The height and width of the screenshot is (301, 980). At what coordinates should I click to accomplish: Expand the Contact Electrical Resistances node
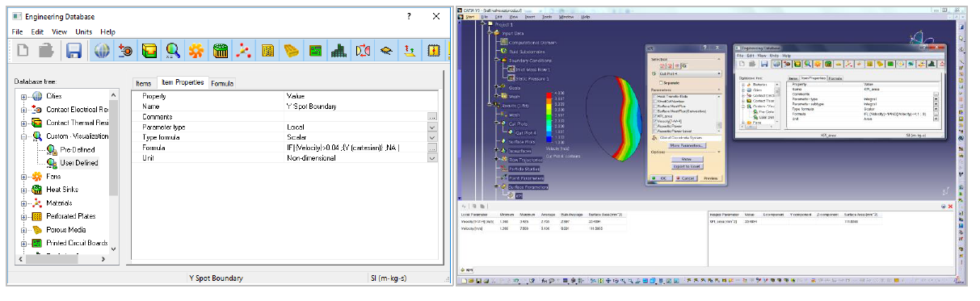(x=24, y=110)
